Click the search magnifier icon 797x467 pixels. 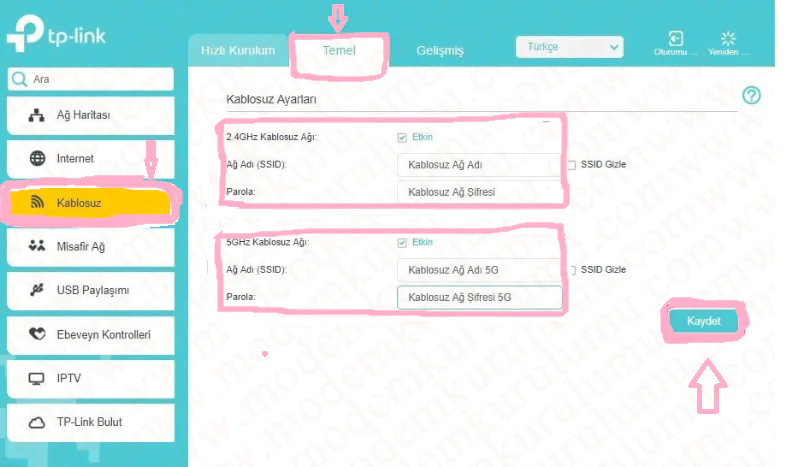19,79
